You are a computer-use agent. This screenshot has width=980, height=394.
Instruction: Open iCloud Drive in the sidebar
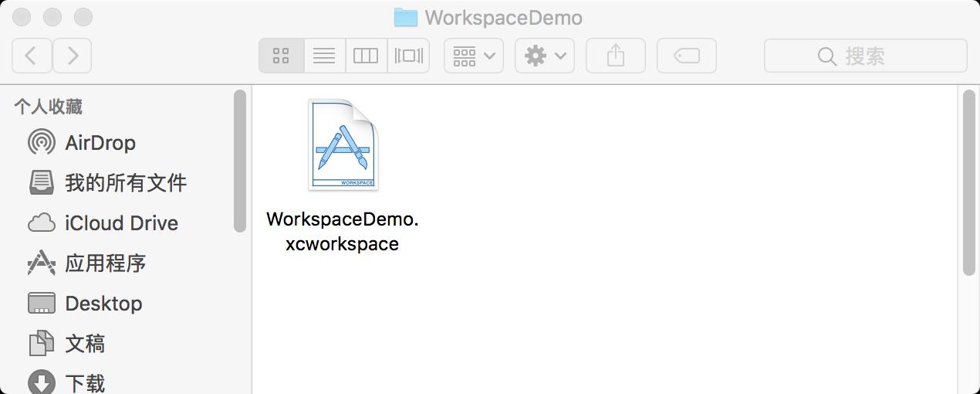pyautogui.click(x=103, y=223)
